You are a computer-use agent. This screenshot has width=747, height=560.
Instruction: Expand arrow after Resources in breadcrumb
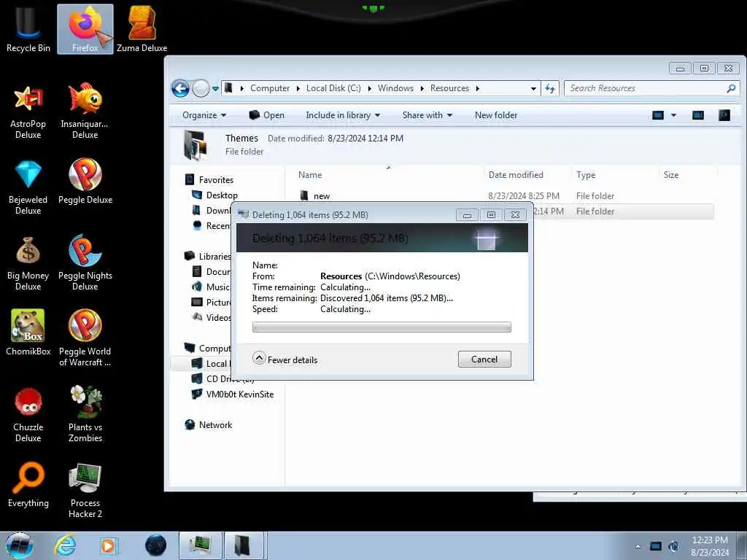click(477, 88)
